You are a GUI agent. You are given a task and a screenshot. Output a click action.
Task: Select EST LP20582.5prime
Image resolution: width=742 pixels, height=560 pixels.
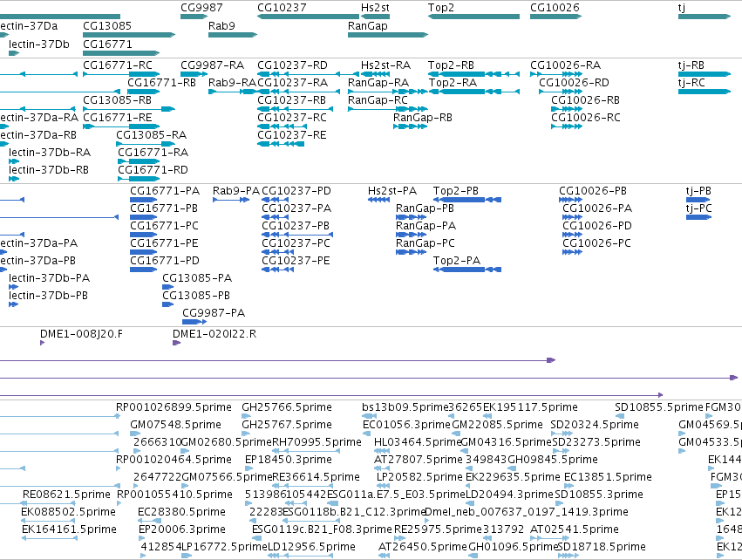[x=419, y=477]
